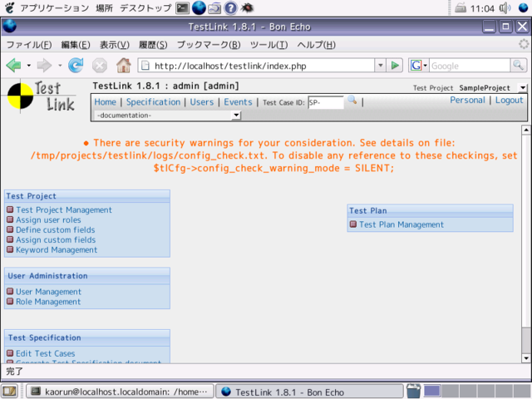Image resolution: width=532 pixels, height=399 pixels.
Task: Click the browser Back arrow button
Action: click(x=13, y=65)
